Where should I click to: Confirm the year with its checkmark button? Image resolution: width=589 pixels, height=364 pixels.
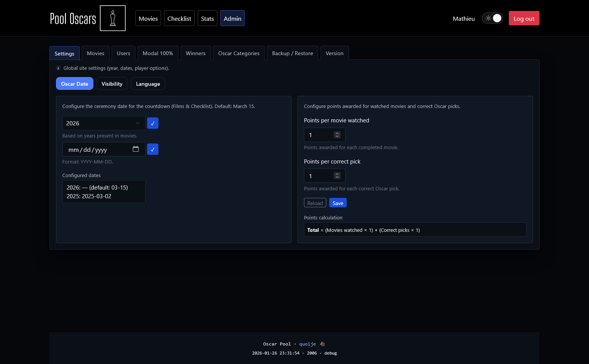tap(153, 123)
